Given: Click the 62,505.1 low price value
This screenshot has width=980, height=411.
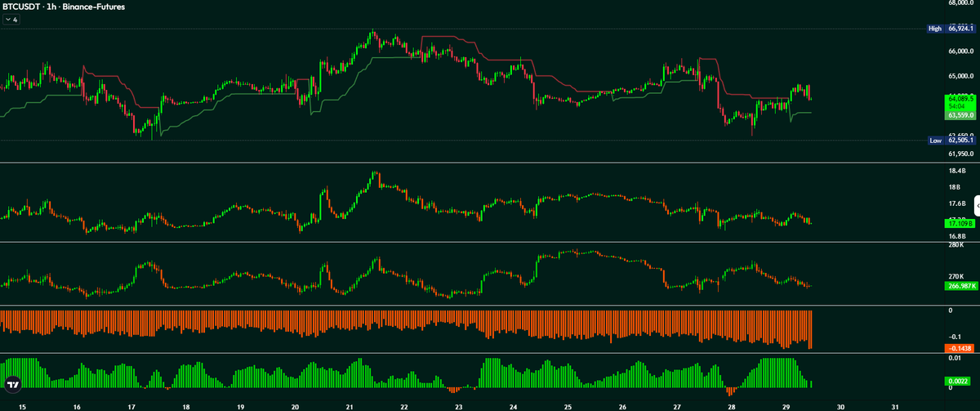Looking at the screenshot, I should (x=961, y=141).
